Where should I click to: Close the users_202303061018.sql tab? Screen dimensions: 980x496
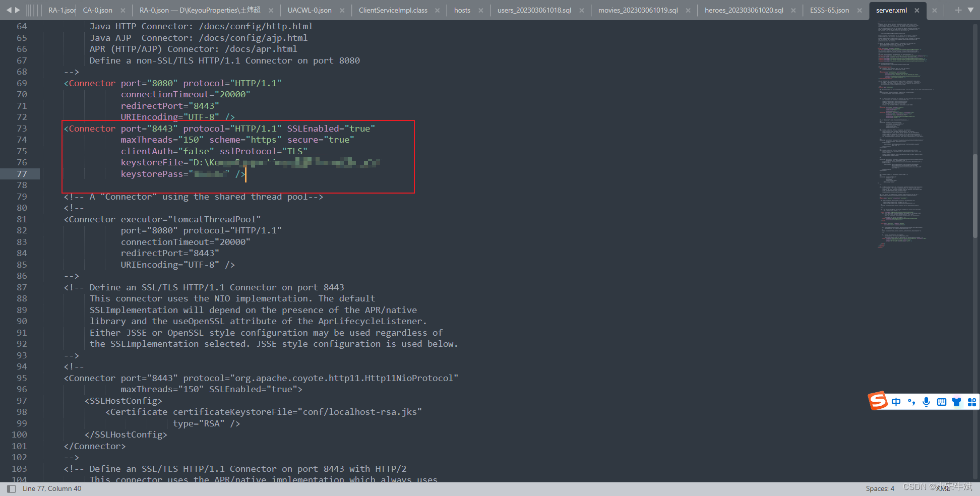point(582,10)
